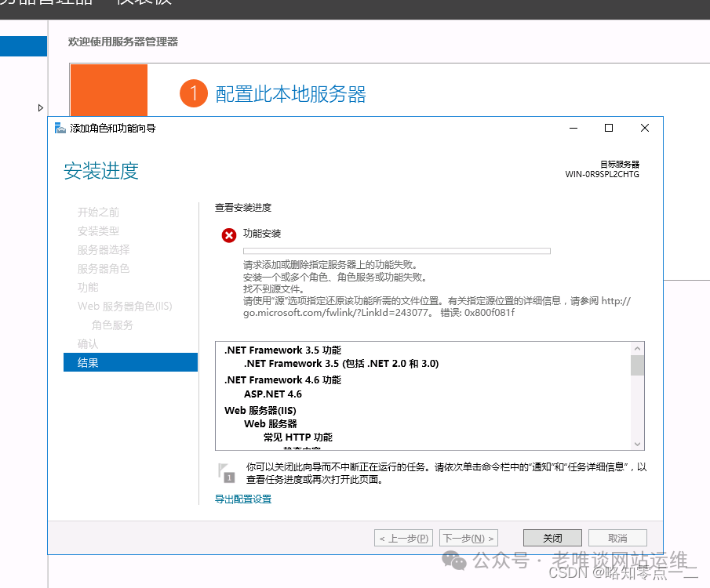
Task: Select the 结果 step in the wizard
Action: [x=130, y=362]
